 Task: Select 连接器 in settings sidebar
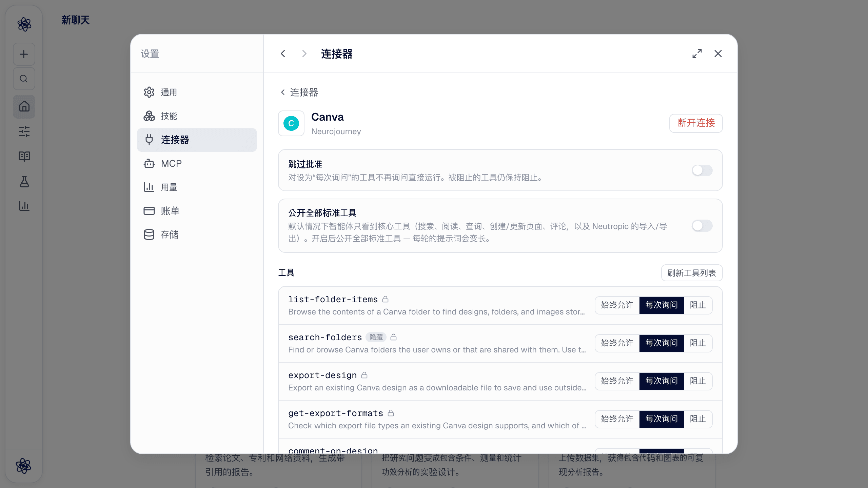click(x=197, y=140)
